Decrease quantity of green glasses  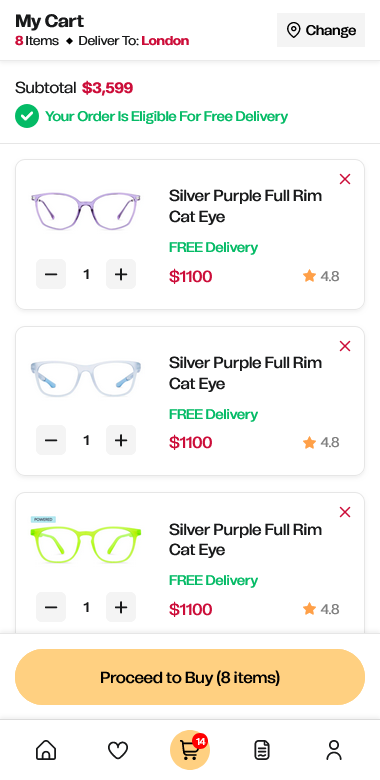click(51, 607)
